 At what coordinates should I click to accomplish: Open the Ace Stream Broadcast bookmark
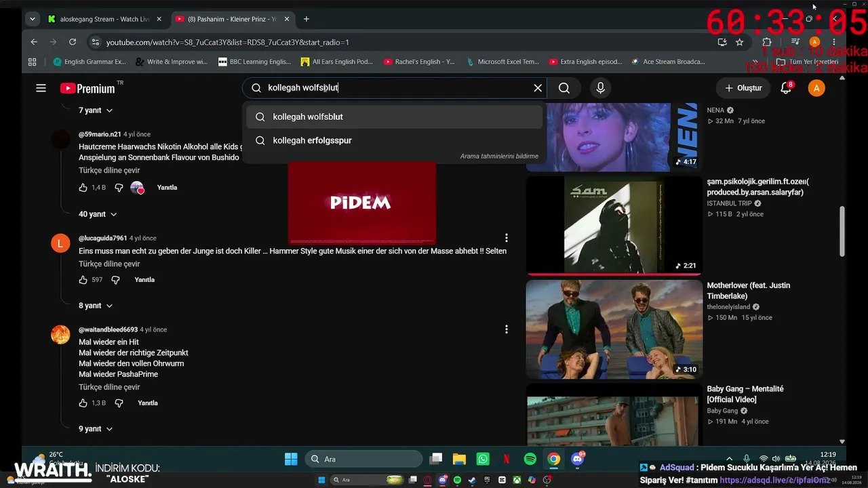(x=669, y=62)
